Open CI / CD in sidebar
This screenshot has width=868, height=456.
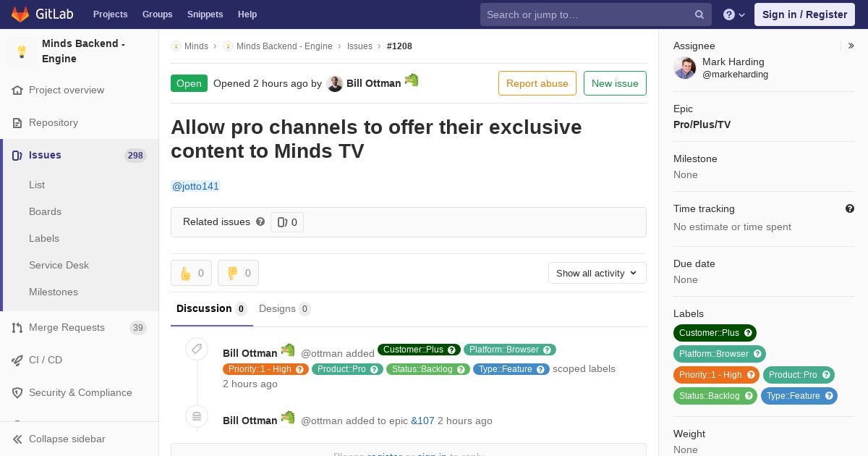click(x=46, y=360)
